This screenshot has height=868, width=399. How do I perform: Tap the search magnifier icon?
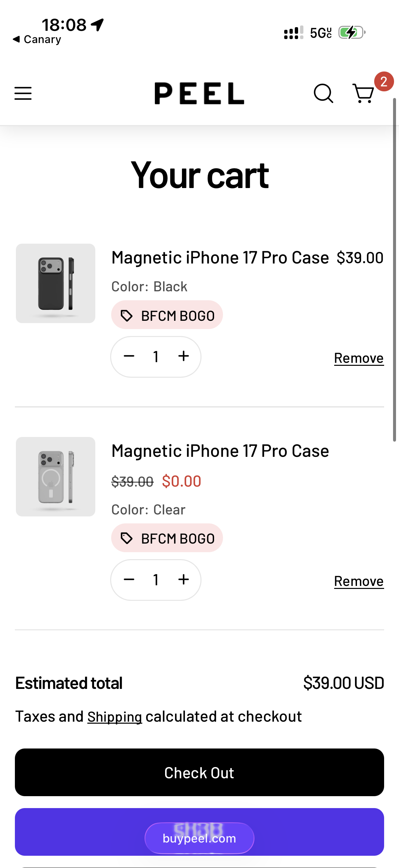tap(323, 93)
